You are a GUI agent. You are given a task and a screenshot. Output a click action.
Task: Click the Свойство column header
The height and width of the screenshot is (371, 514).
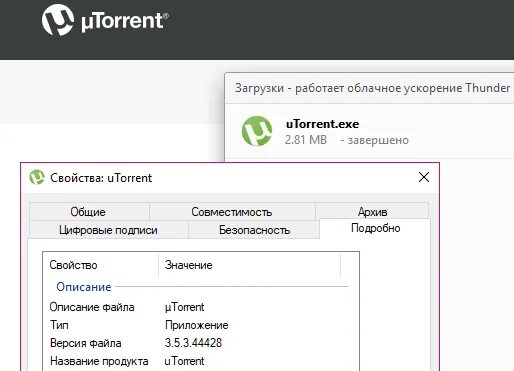coord(100,265)
